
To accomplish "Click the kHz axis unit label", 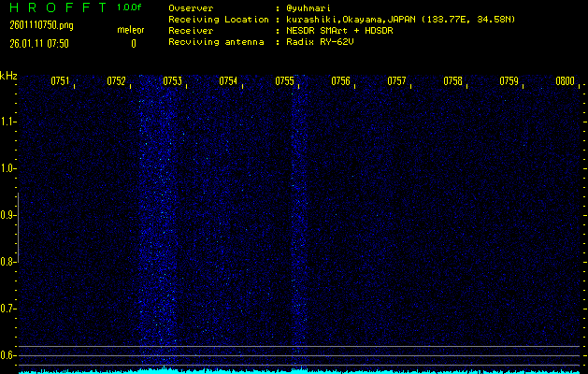I will (8, 76).
